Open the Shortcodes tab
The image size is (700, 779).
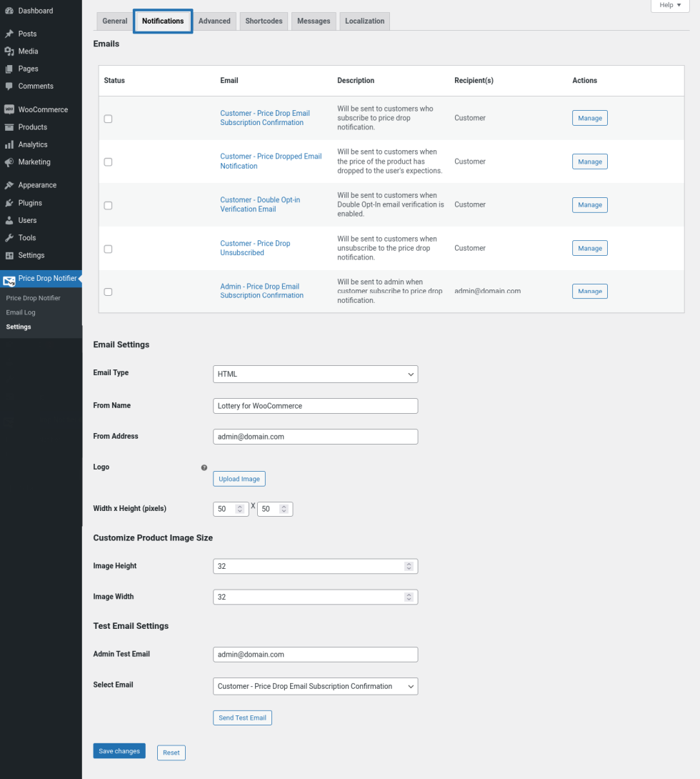click(264, 21)
